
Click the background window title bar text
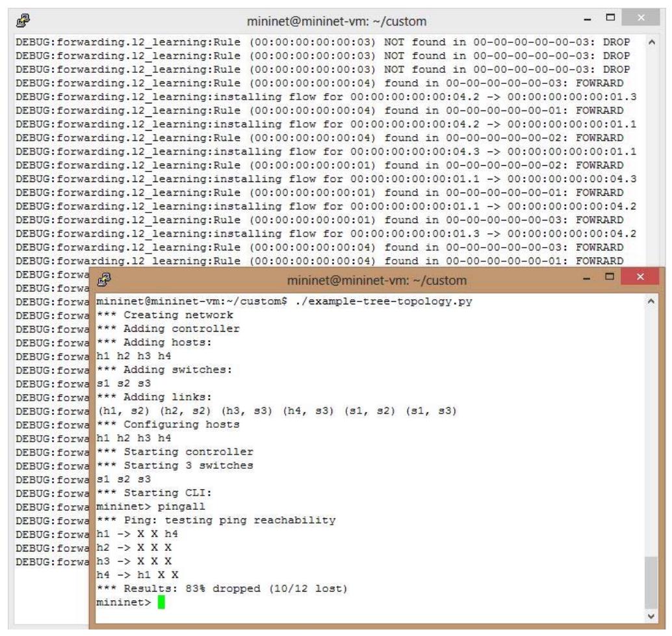tap(337, 21)
